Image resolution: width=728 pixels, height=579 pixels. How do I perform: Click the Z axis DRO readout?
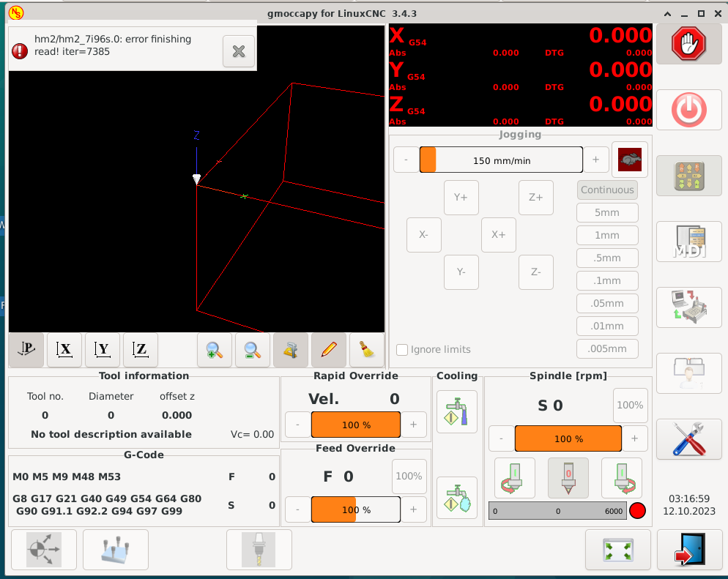point(521,110)
